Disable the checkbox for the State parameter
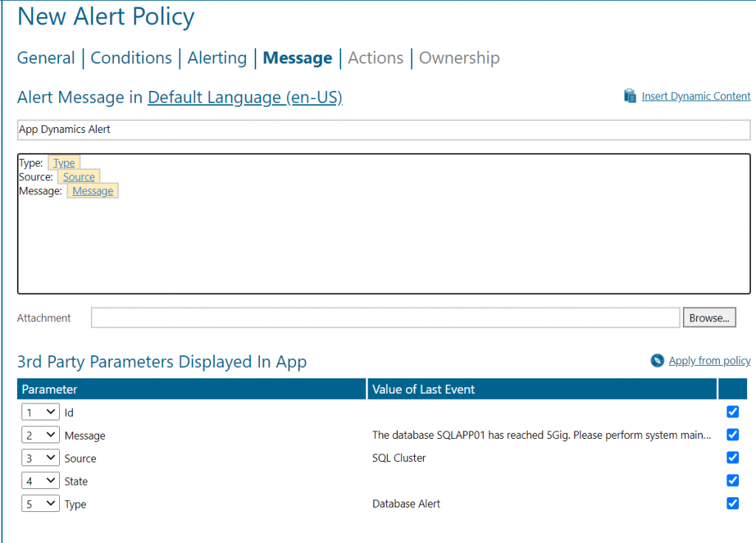Viewport: 756px width, 543px height. coord(732,480)
